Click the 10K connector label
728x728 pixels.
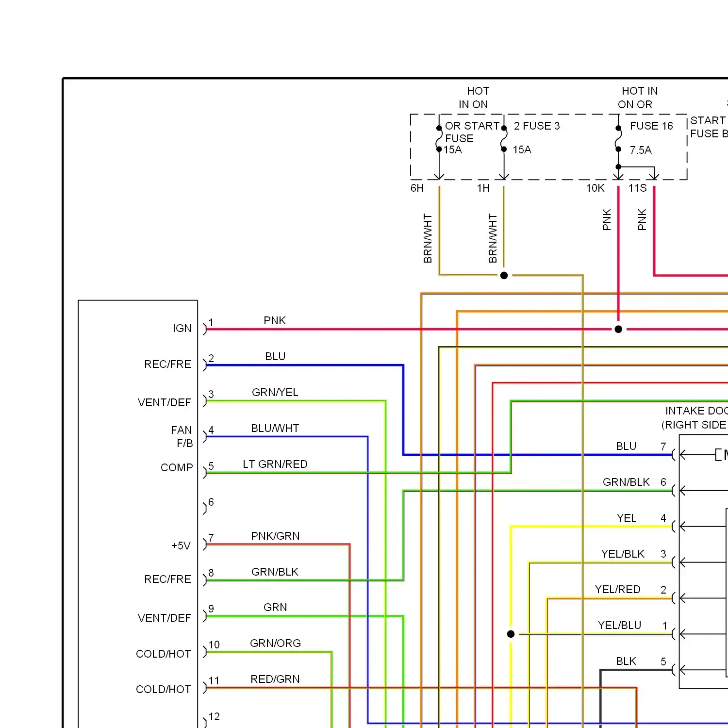pyautogui.click(x=596, y=188)
